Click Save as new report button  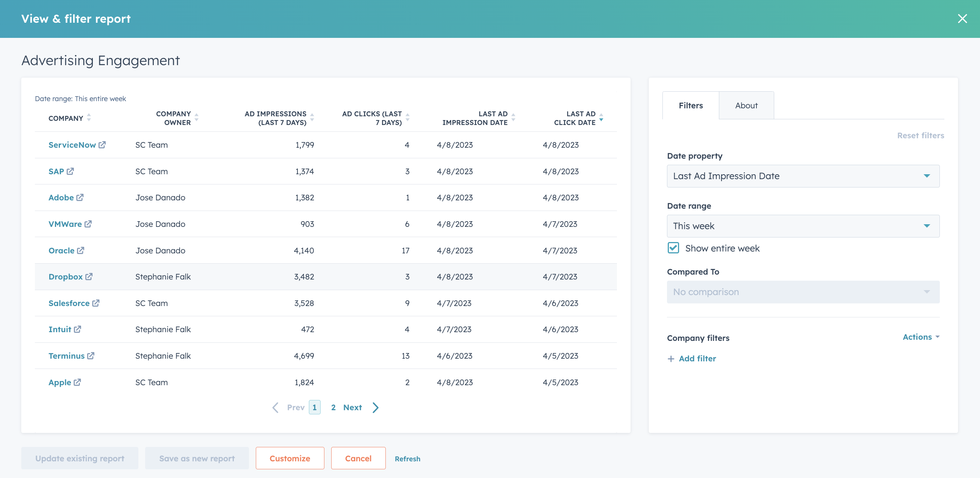[197, 458]
